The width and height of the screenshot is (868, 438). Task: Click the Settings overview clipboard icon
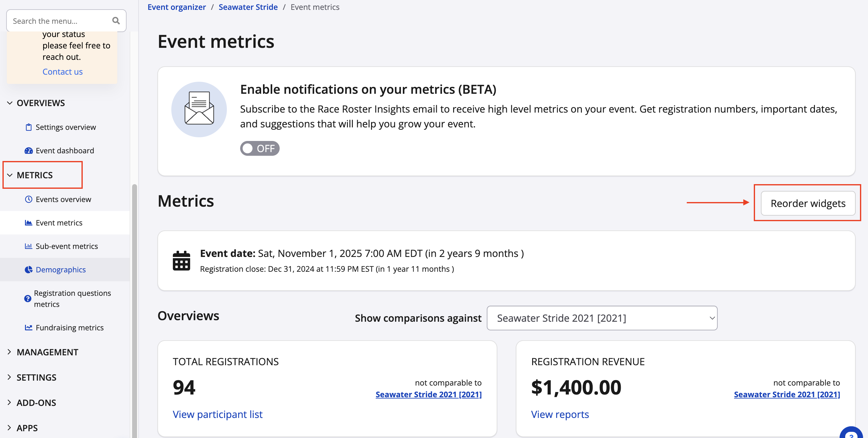pyautogui.click(x=29, y=127)
